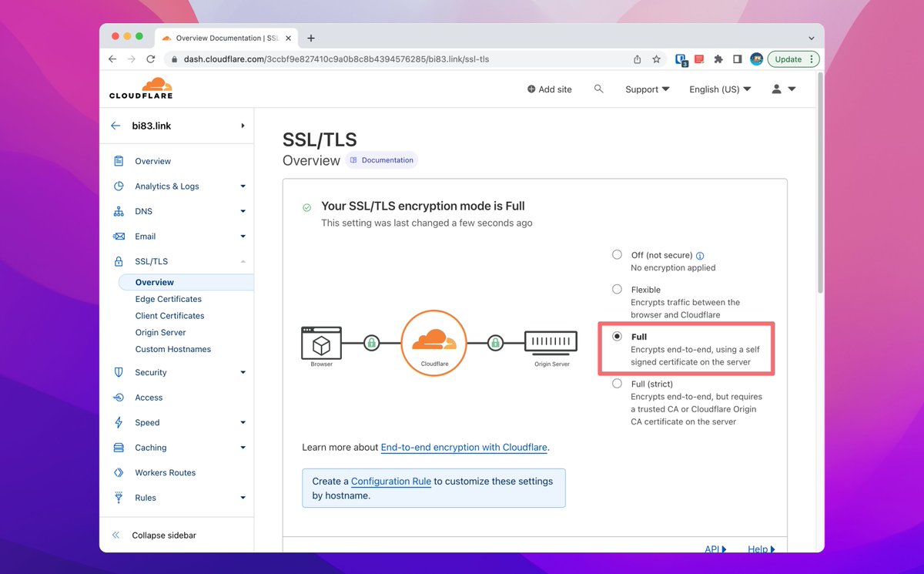924x574 pixels.
Task: Click the browser address bar URL
Action: pos(336,59)
